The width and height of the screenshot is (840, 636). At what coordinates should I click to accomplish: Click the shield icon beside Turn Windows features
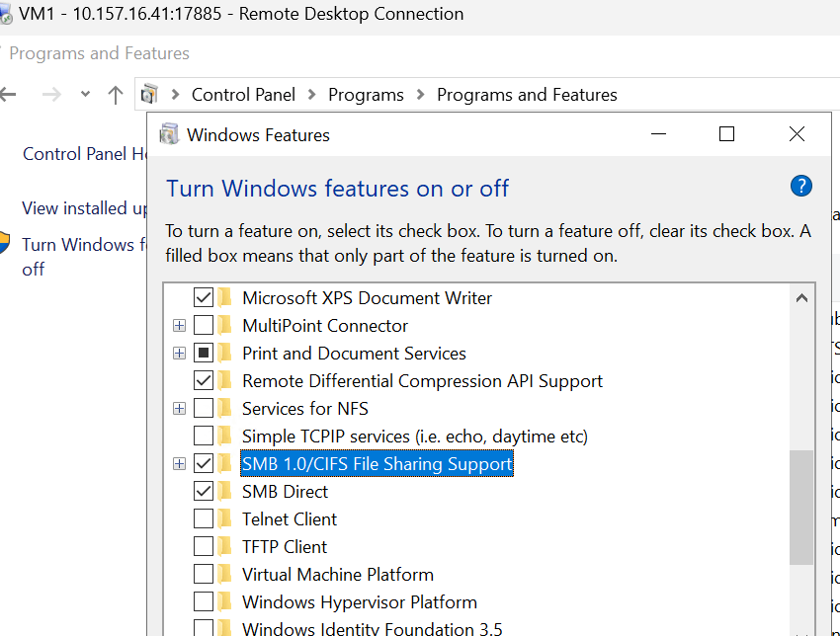[4, 243]
